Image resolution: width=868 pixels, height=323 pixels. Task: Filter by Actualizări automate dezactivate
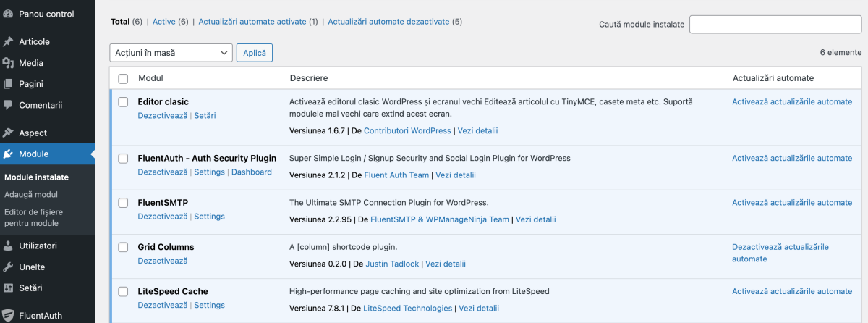pos(388,22)
